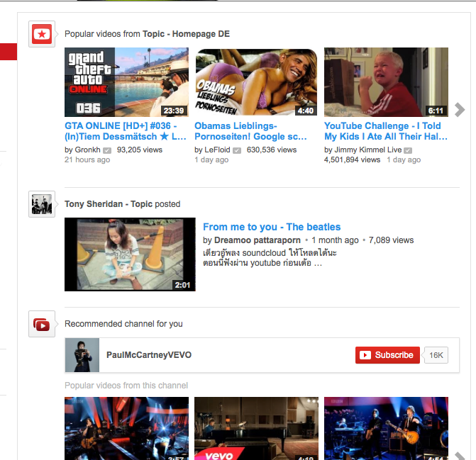Open the vevo piano studio video thumbnail

tap(256, 429)
